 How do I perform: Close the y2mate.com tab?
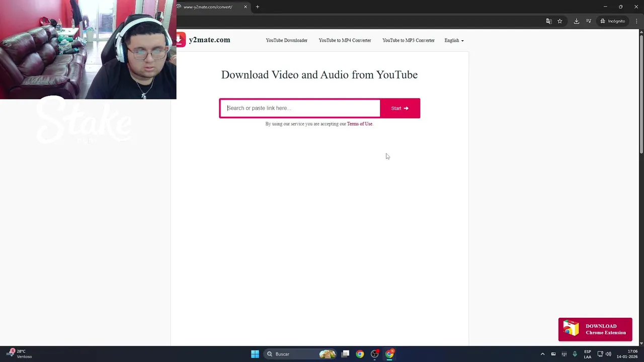246,7
